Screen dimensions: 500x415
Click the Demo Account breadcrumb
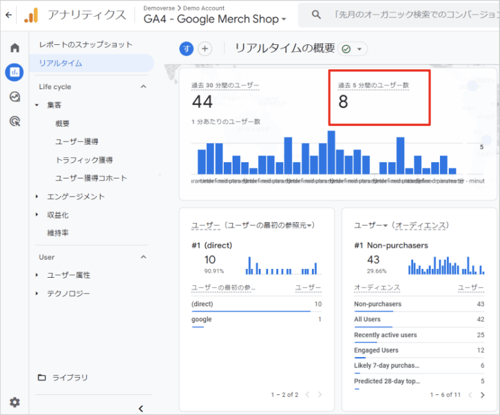coord(204,8)
